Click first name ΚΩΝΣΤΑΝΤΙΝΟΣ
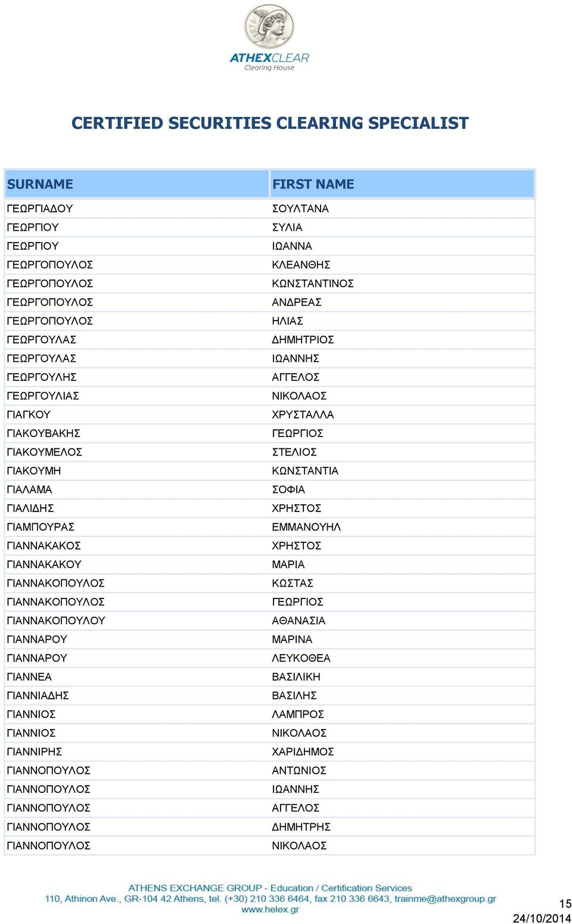 coord(313,284)
